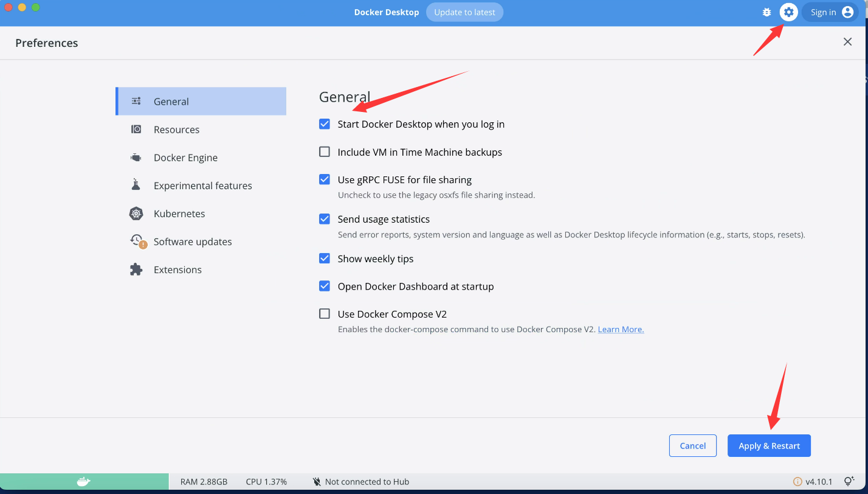Click the Docker Engine icon
The height and width of the screenshot is (494, 868).
pos(136,158)
